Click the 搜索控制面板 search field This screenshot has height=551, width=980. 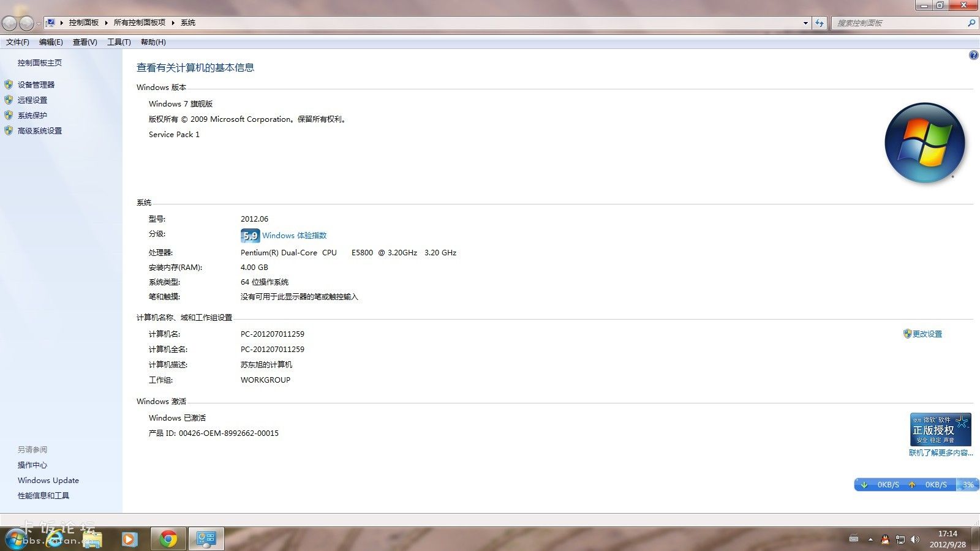pyautogui.click(x=899, y=23)
